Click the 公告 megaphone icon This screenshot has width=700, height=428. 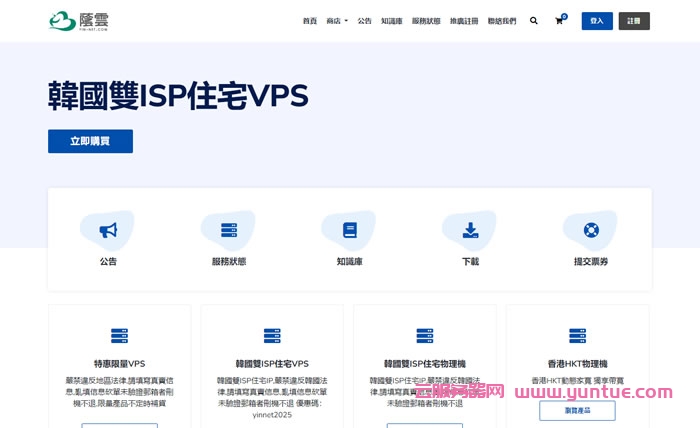[x=108, y=230]
